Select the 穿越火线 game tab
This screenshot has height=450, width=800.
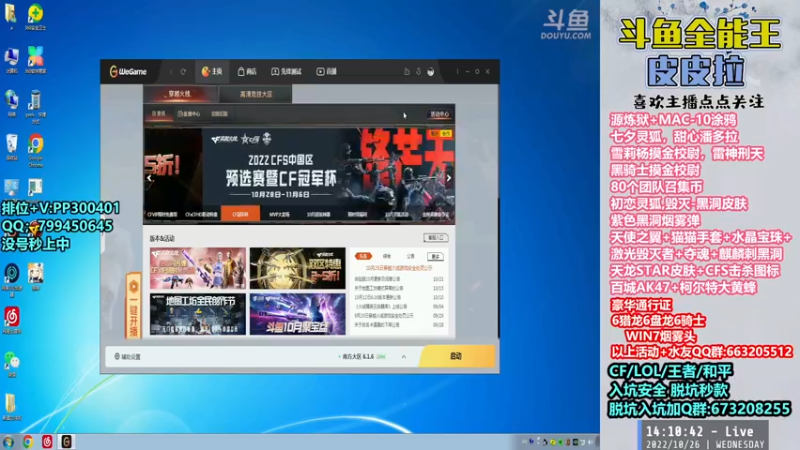pyautogui.click(x=180, y=94)
